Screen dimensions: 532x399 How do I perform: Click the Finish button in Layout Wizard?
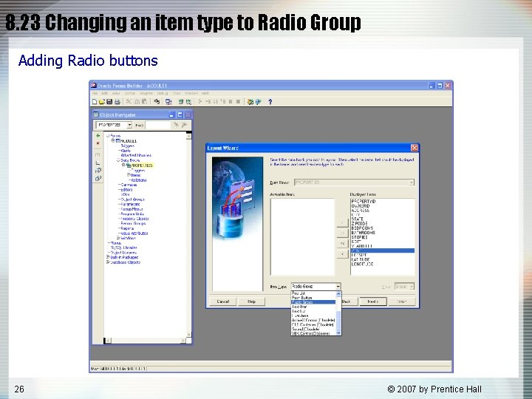click(x=402, y=301)
